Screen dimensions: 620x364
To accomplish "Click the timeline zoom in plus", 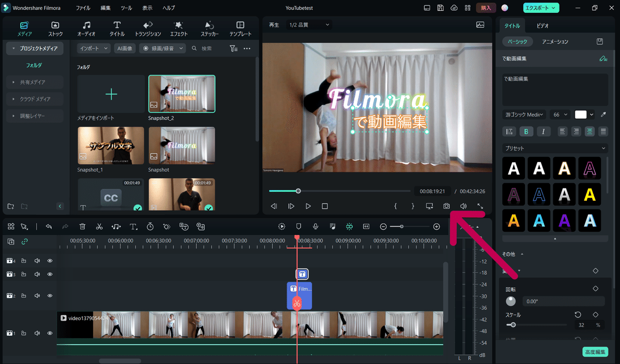I will pos(437,227).
